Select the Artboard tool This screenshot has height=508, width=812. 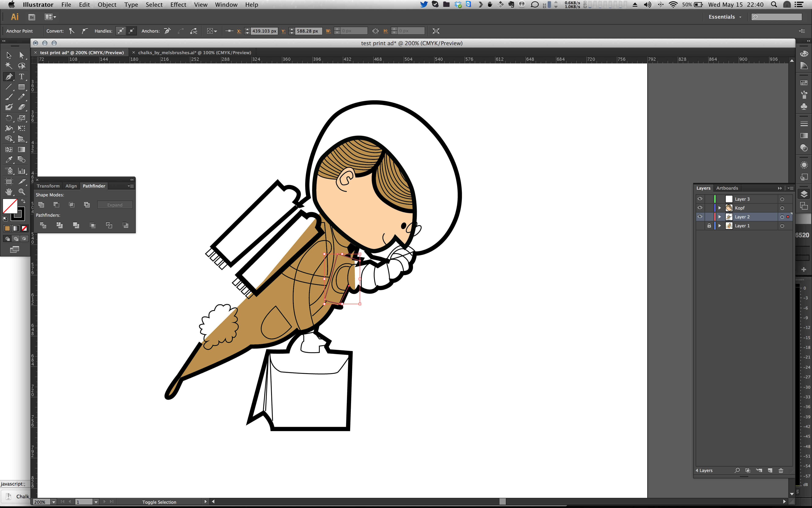[9, 181]
